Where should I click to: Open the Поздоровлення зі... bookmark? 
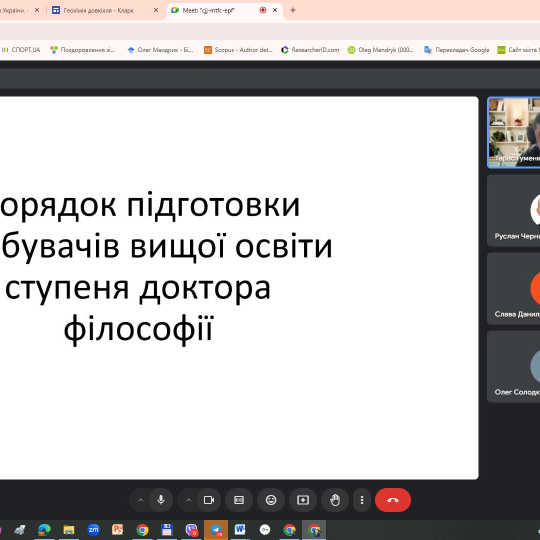tap(83, 50)
